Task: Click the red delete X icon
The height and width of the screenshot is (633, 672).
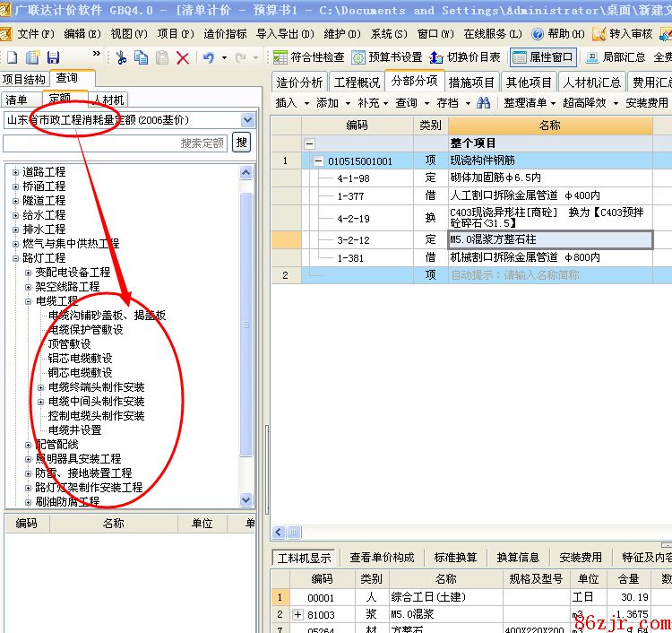Action: click(183, 57)
